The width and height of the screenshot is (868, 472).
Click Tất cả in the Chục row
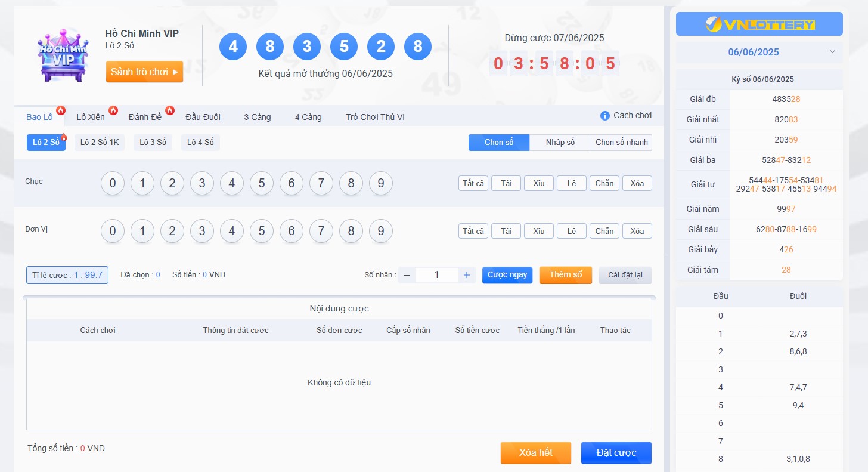pos(473,183)
